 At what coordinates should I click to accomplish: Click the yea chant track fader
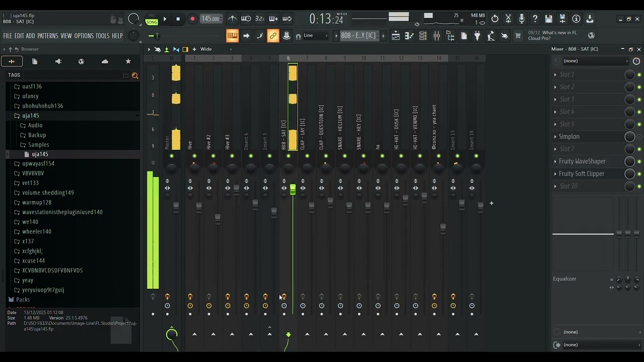[x=443, y=228]
